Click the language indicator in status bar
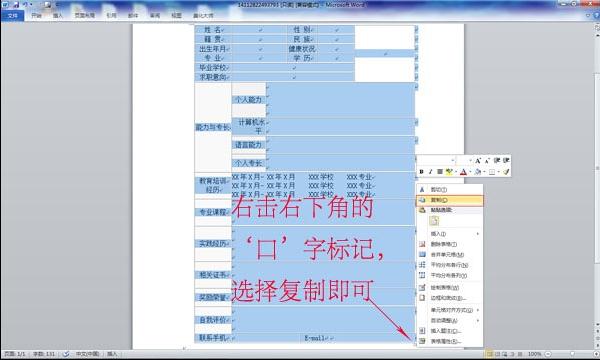600x360 pixels. point(87,354)
